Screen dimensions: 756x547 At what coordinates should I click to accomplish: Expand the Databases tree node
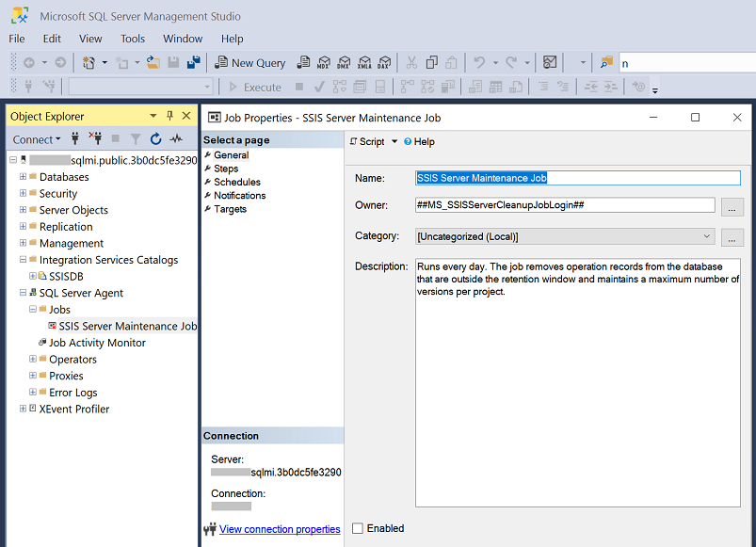click(23, 177)
